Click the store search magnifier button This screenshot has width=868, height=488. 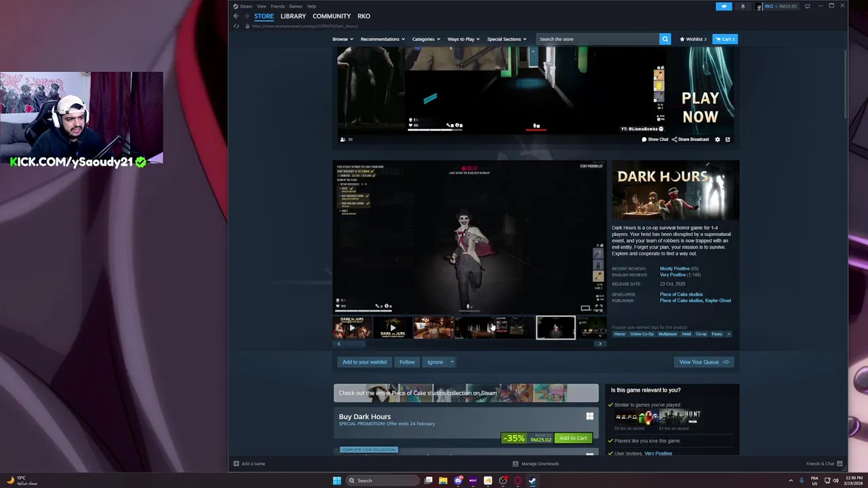[665, 39]
